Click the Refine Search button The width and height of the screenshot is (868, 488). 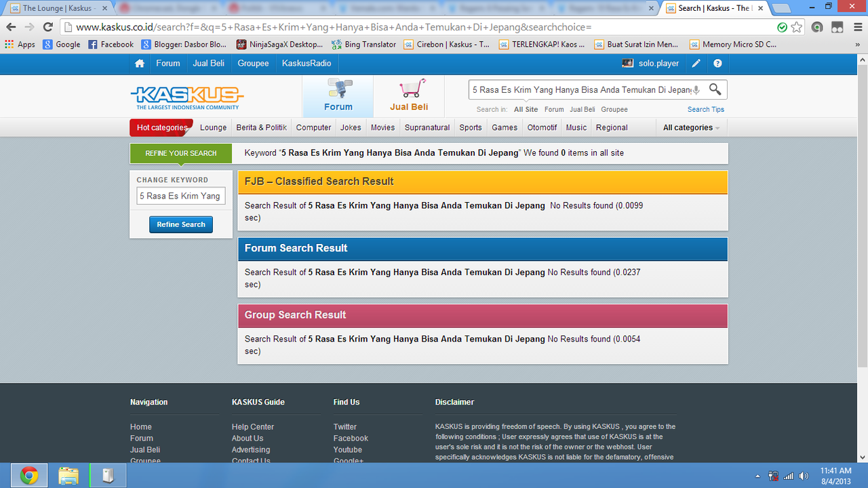click(181, 224)
